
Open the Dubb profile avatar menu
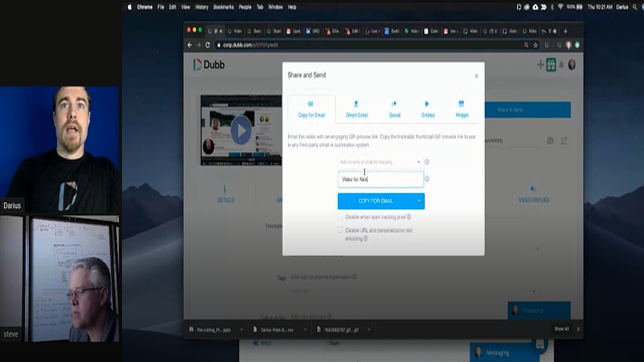click(x=572, y=64)
